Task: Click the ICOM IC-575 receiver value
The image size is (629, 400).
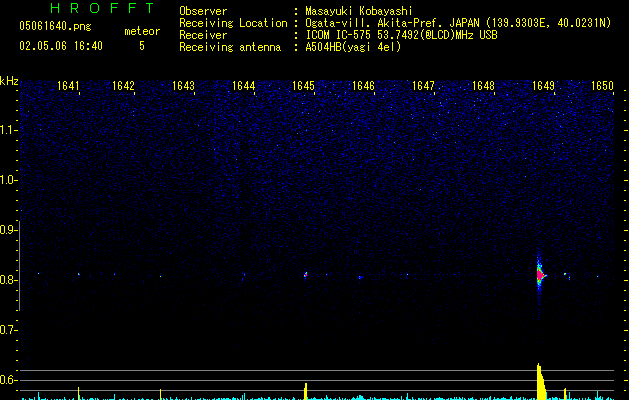Action: pyautogui.click(x=401, y=35)
